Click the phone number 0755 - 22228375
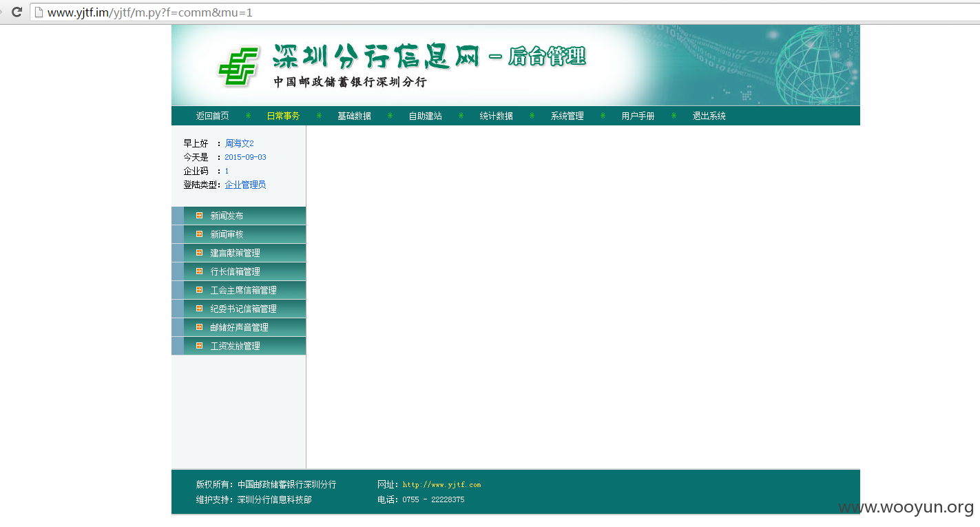 tap(433, 500)
